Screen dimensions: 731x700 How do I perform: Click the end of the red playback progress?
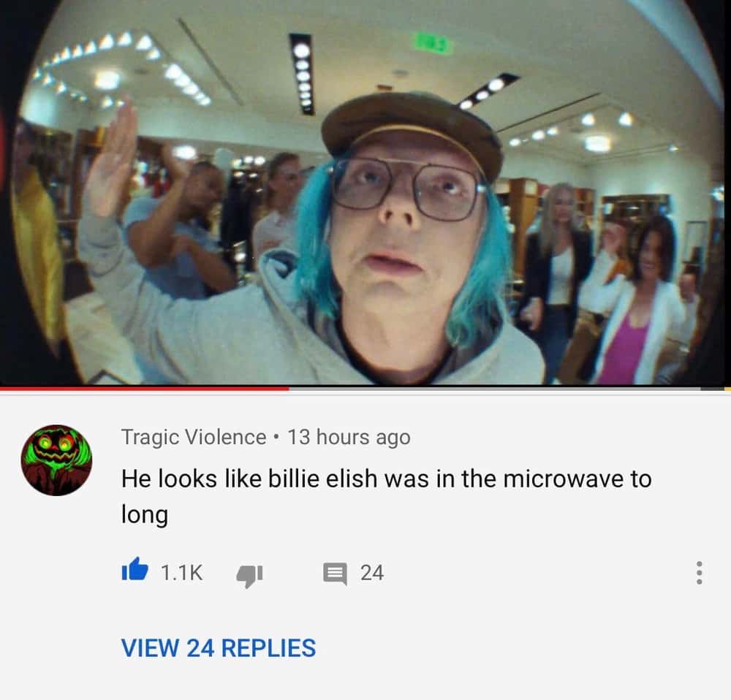click(x=289, y=388)
